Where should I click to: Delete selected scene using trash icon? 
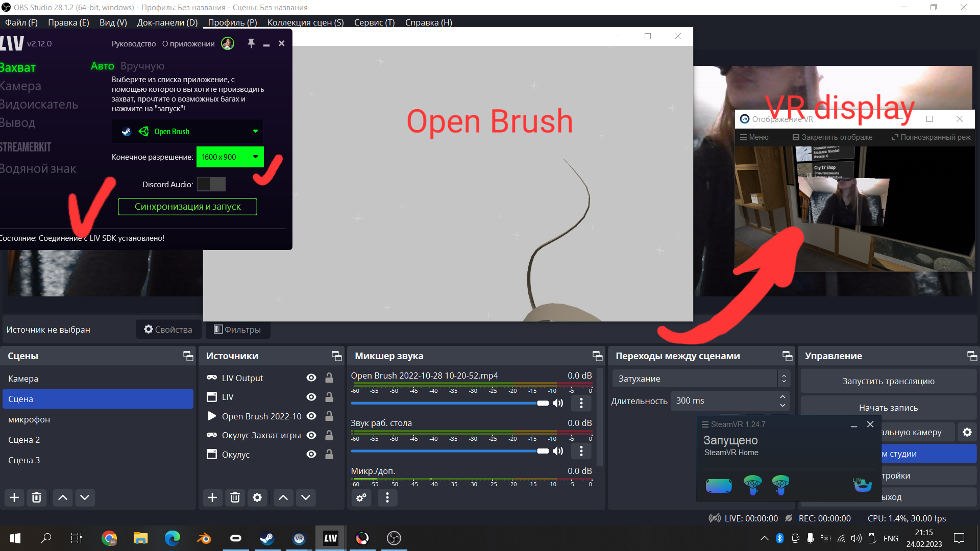tap(36, 497)
